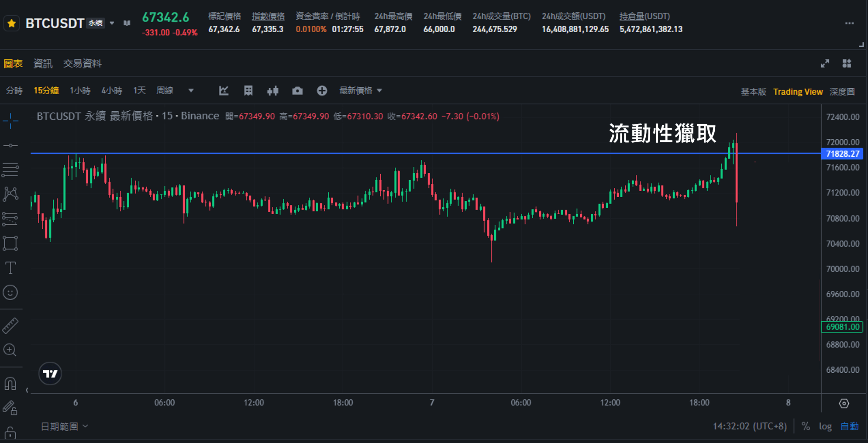The width and height of the screenshot is (868, 443).
Task: Toggle percentage scale mode
Action: click(x=806, y=426)
